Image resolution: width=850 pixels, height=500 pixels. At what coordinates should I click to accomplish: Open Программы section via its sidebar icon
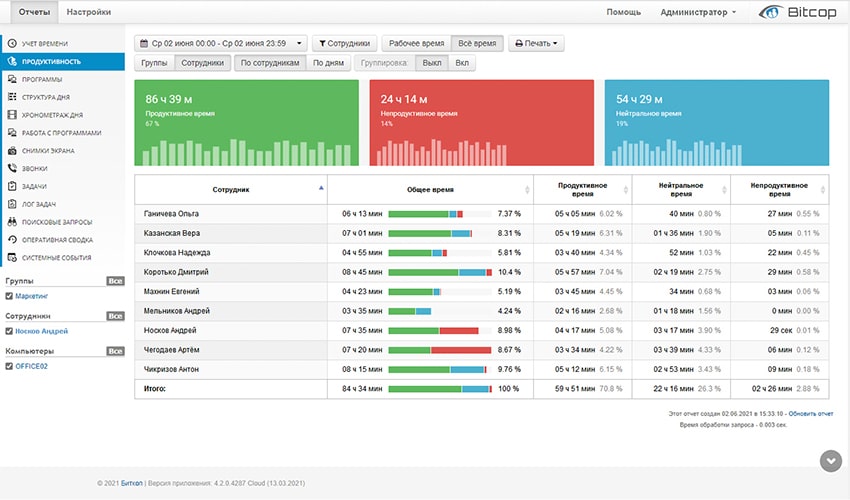(x=11, y=79)
